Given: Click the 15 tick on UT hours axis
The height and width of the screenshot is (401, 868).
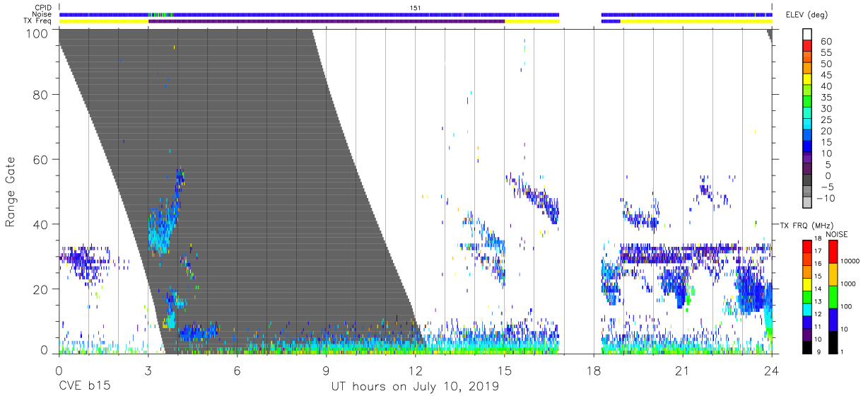Looking at the screenshot, I should click(x=505, y=371).
